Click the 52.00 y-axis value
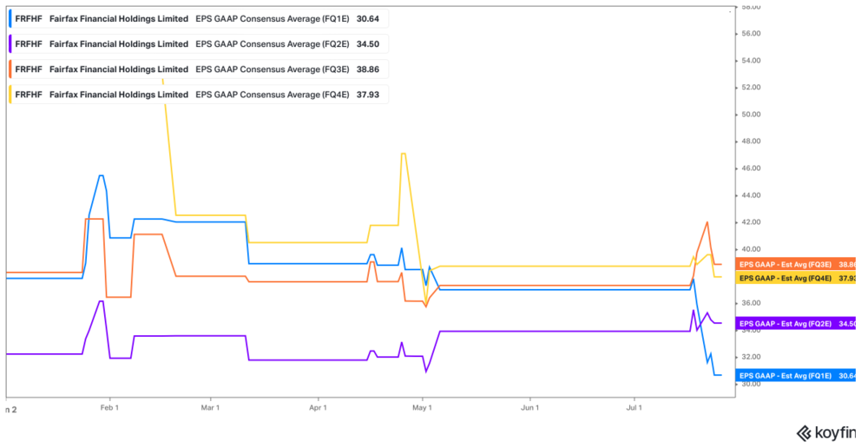This screenshot has width=868, height=448. click(751, 88)
